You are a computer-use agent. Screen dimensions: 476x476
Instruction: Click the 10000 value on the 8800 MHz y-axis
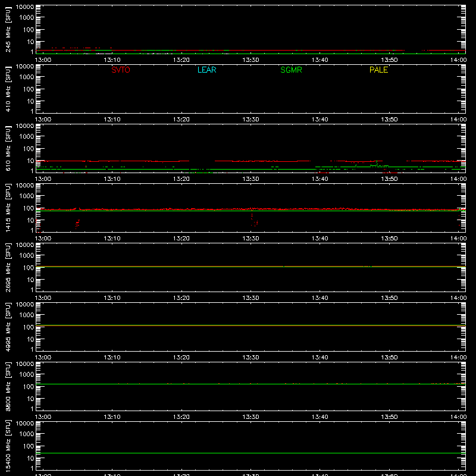point(25,364)
